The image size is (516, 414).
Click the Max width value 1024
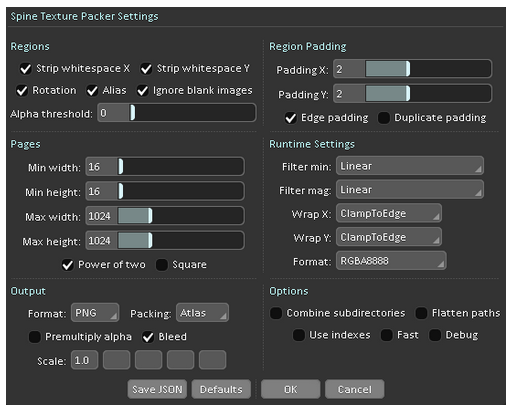pyautogui.click(x=99, y=216)
